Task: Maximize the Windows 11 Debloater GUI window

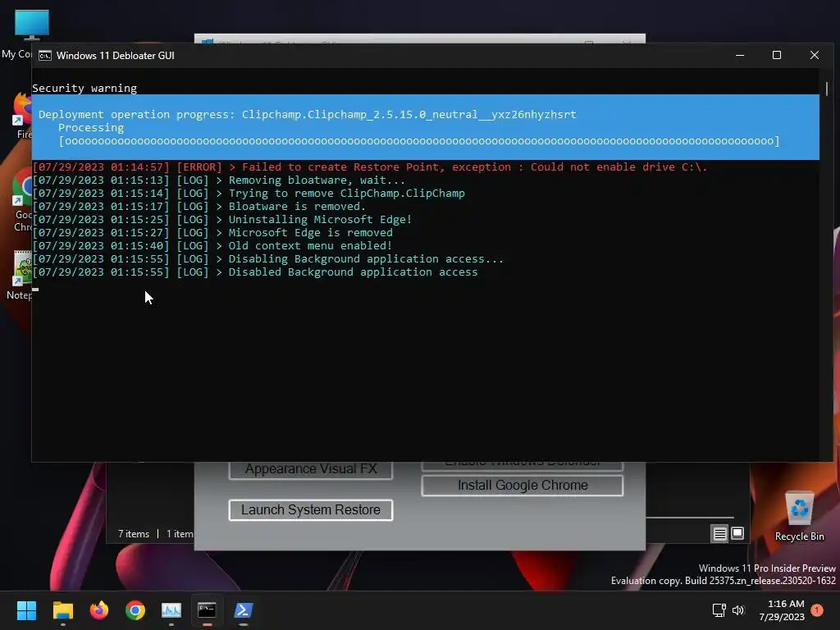Action: [777, 55]
